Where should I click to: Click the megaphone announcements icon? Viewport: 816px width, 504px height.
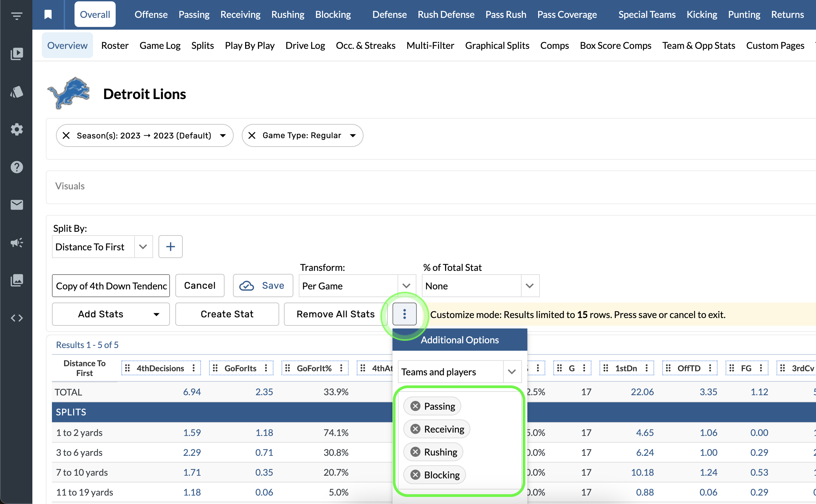tap(17, 243)
